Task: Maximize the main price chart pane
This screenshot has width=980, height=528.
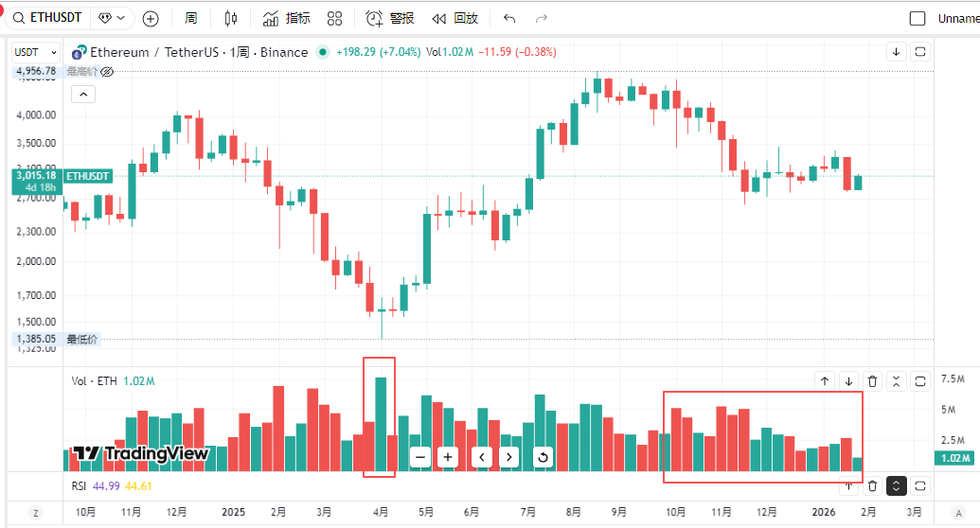Action: click(920, 52)
